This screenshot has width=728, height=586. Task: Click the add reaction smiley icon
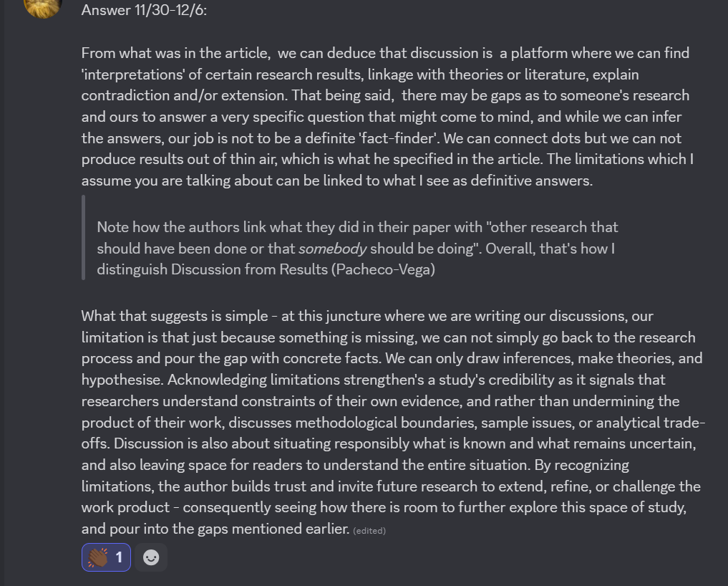pos(151,557)
